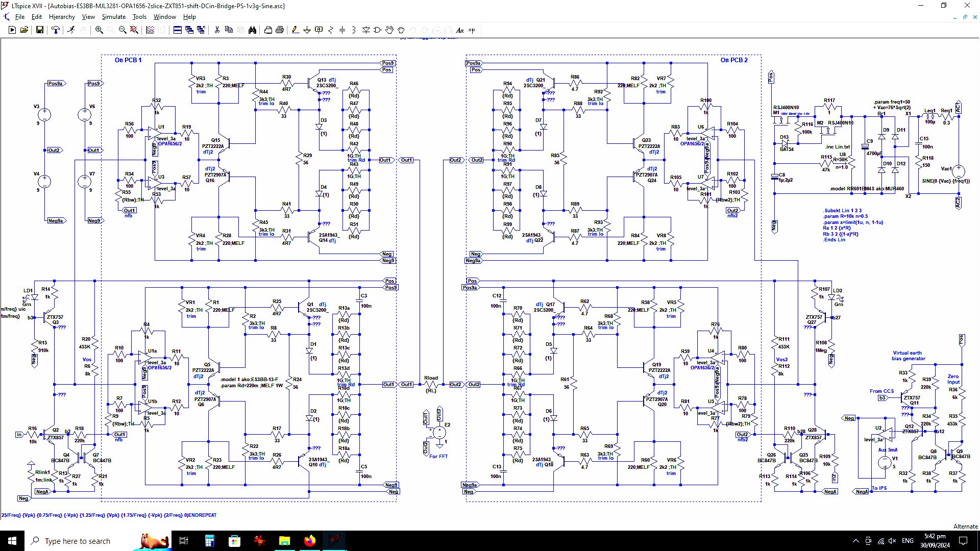Click the Close All Windows toolbar icon
This screenshot has height=551, width=980.
201,30
